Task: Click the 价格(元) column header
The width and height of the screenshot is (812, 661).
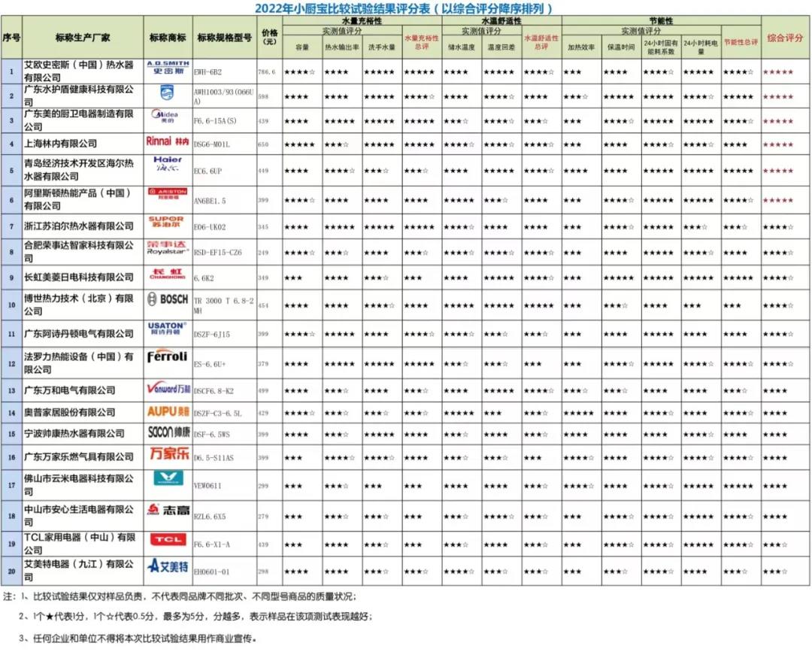Action: pos(270,38)
